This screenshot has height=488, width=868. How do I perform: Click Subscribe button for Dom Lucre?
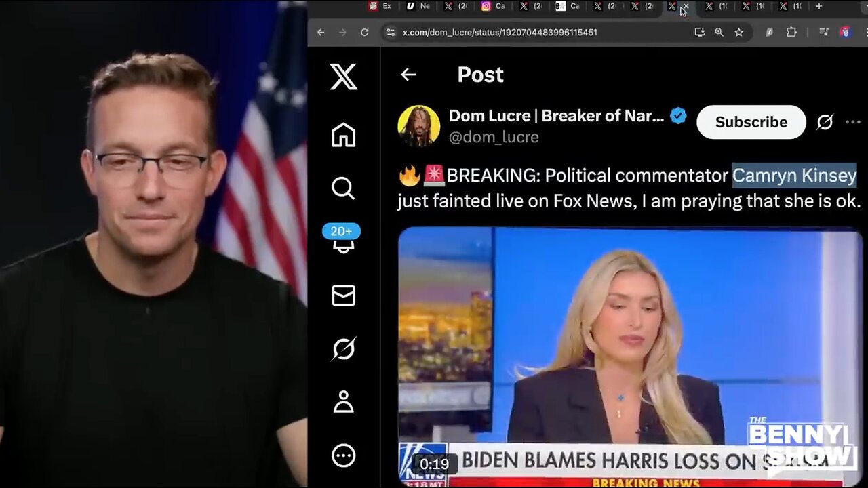click(x=751, y=122)
